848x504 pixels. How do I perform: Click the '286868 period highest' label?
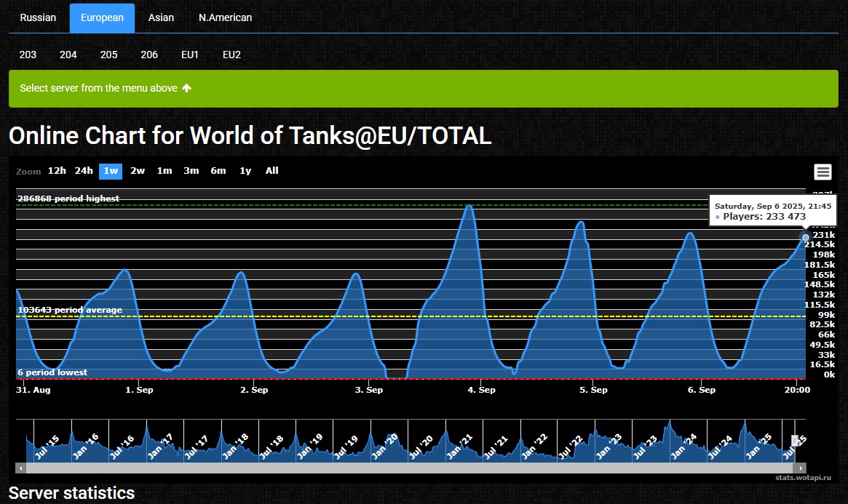coord(68,199)
